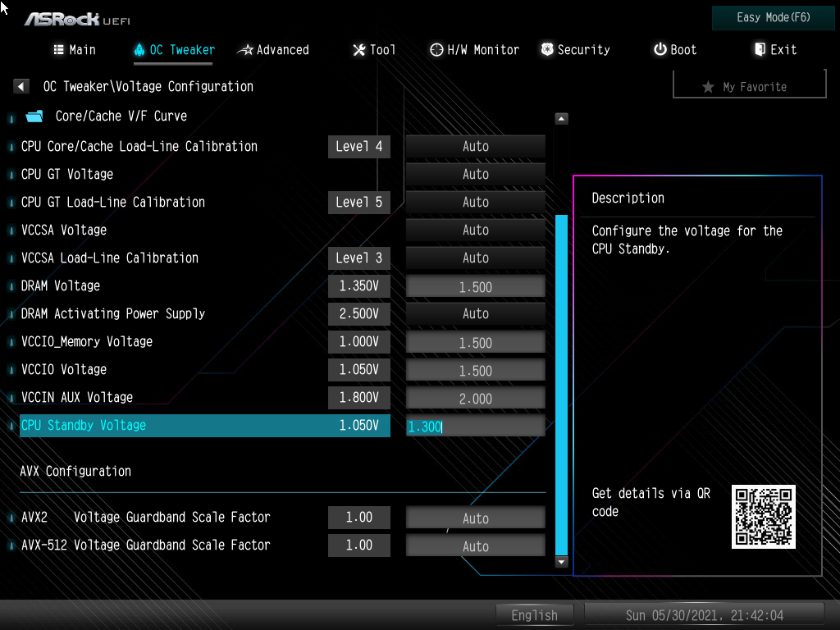Select AVX-512 Voltage Guardband Scale Factor label

point(146,545)
